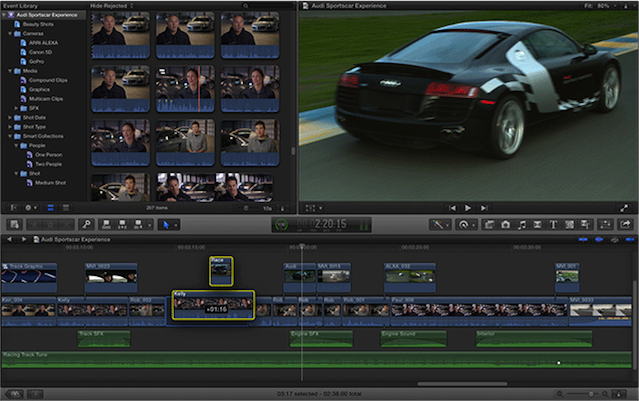Open the edit-type dropdown arrow
The width and height of the screenshot is (639, 401).
pyautogui.click(x=150, y=225)
